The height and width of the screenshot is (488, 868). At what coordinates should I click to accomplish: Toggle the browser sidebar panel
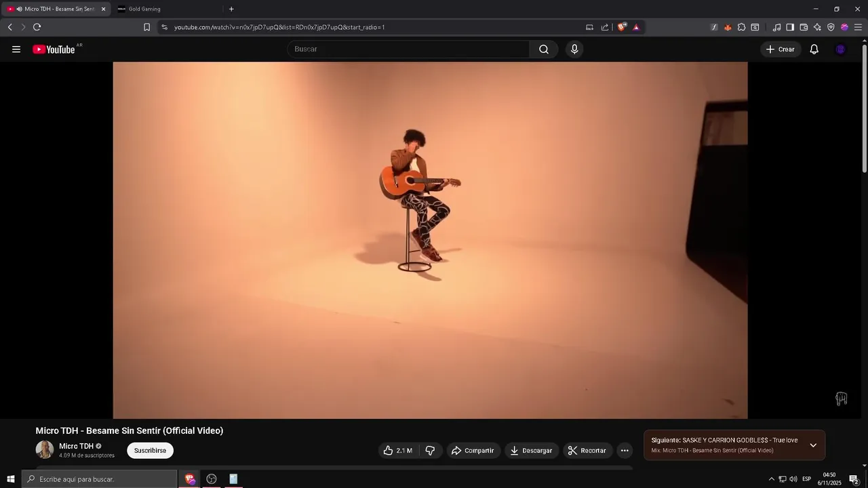tap(790, 27)
